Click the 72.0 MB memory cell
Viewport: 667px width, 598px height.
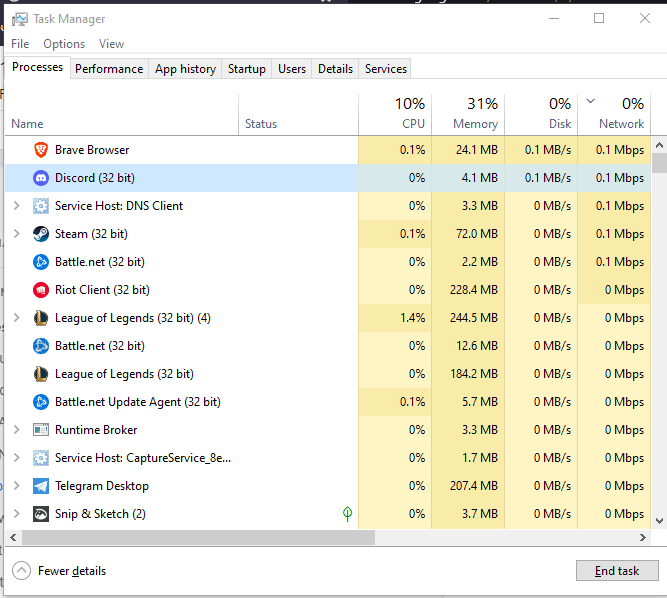point(468,234)
